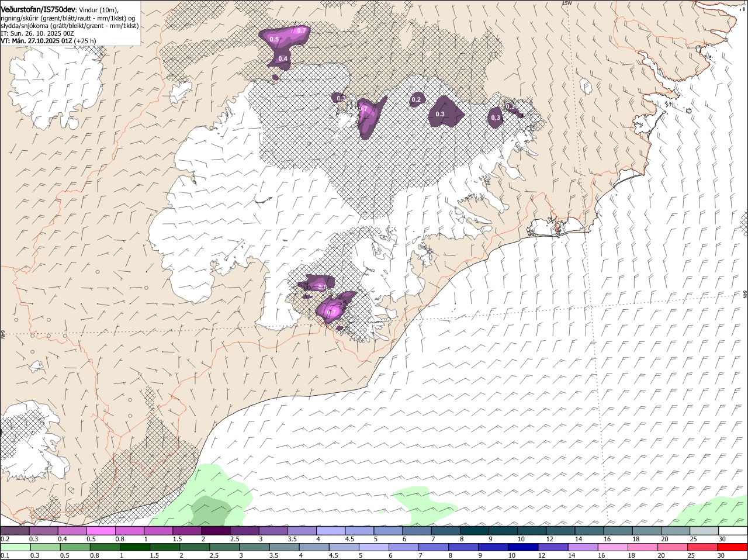Image resolution: width=748 pixels, height=560 pixels.
Task: Click the '(+25 h)' forecast offset text
Action: click(85, 41)
